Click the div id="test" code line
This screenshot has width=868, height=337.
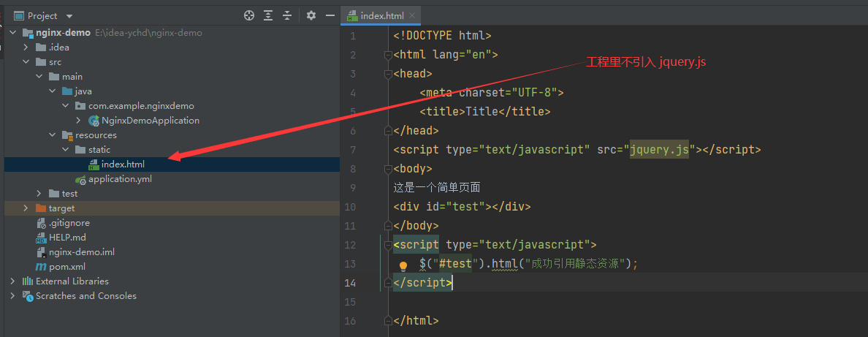pyautogui.click(x=462, y=207)
